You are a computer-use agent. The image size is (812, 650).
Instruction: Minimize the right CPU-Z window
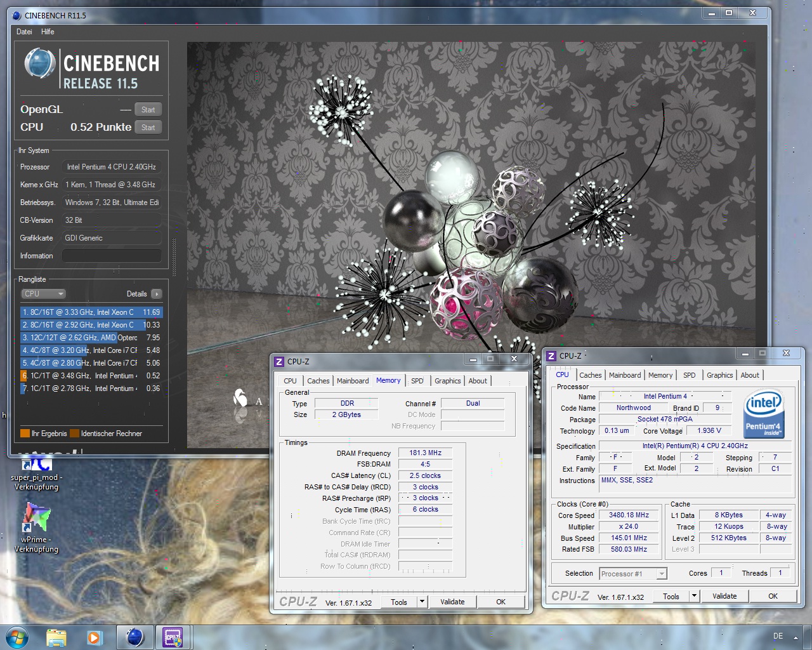pos(745,354)
